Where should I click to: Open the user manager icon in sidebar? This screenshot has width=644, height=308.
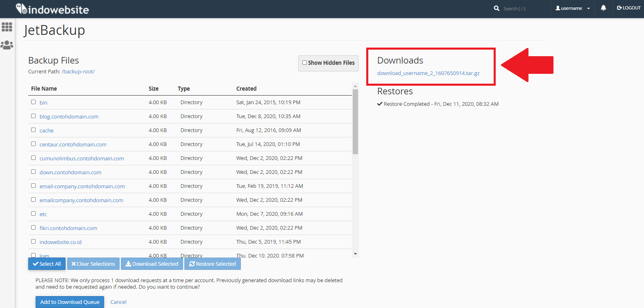pos(7,45)
